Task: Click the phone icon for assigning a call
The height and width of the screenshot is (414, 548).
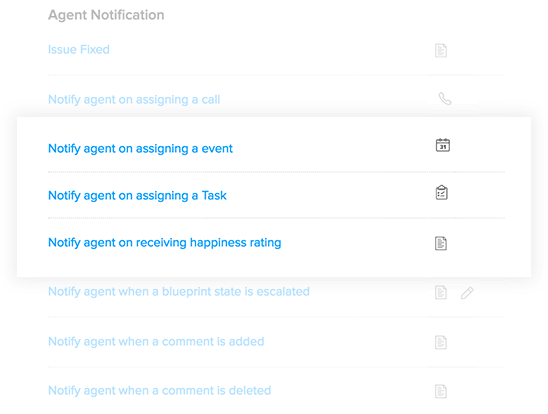Action: point(445,99)
